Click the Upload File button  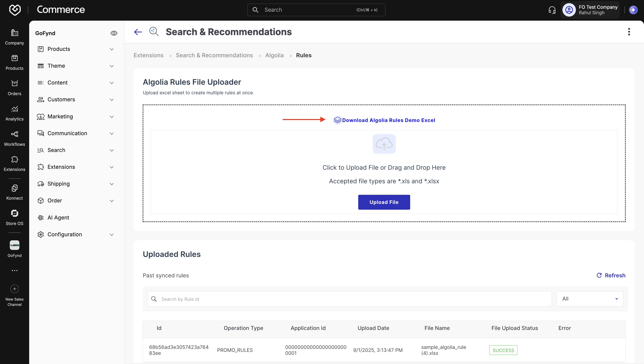384,202
